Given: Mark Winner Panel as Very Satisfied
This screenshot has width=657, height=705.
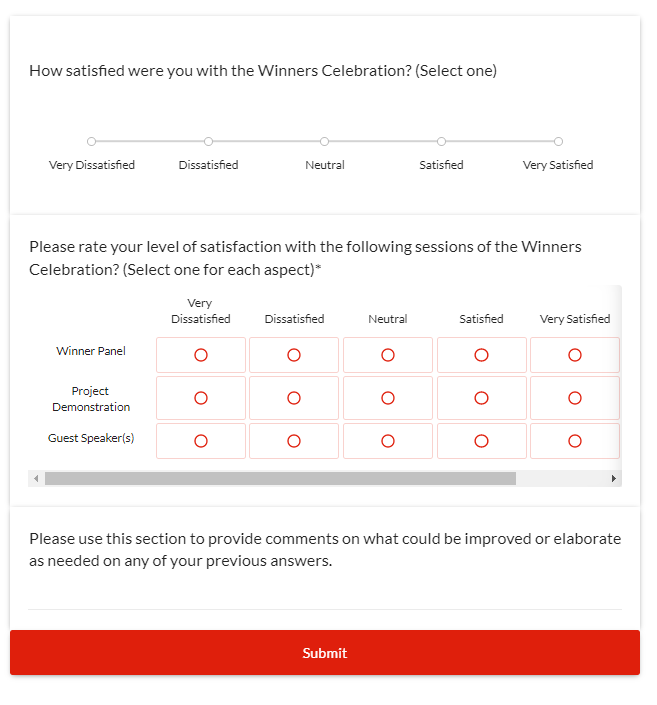Looking at the screenshot, I should click(575, 355).
